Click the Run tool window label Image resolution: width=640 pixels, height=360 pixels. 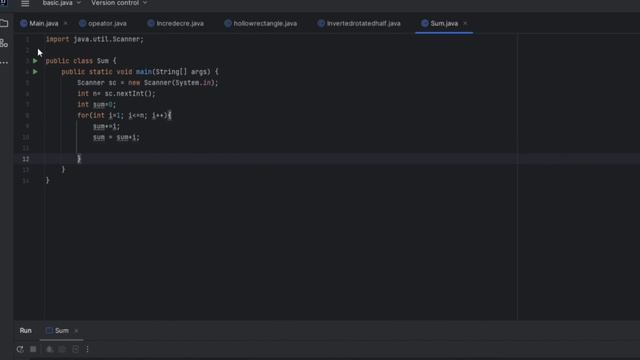click(25, 331)
